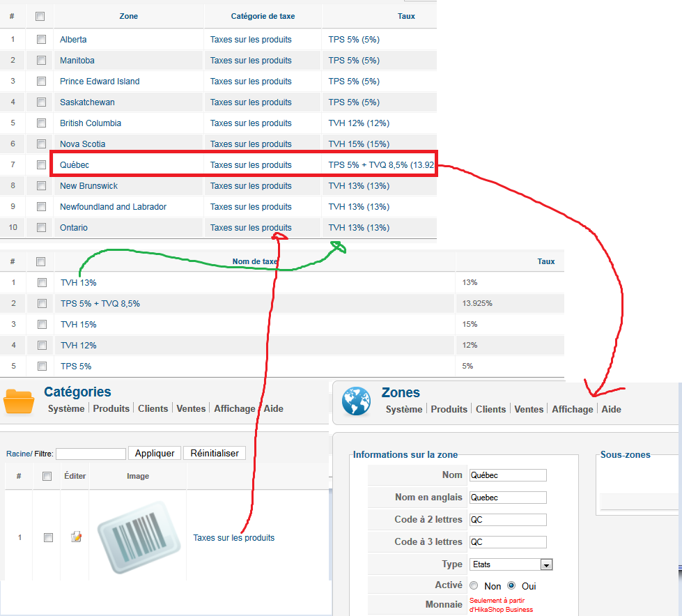Click Taxes sur les produits in Saskatchewan row
Image resolution: width=682 pixels, height=616 pixels.
tap(251, 102)
